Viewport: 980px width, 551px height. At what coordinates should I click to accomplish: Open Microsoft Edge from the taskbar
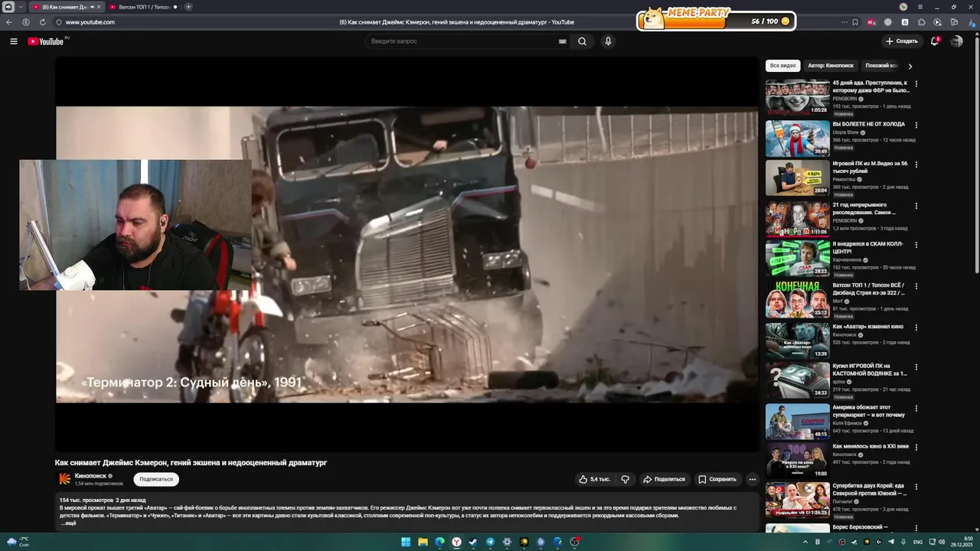(439, 542)
